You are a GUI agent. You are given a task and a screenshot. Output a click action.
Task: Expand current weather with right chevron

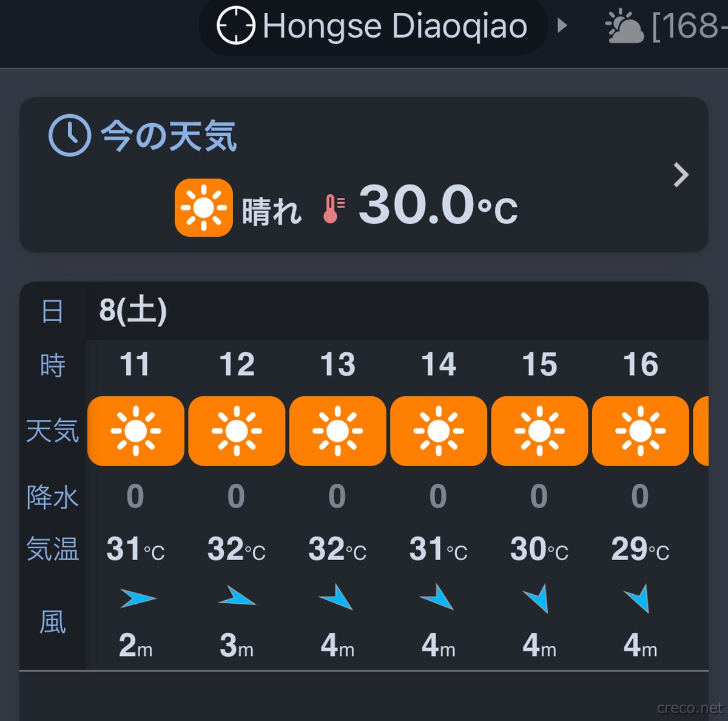(681, 175)
